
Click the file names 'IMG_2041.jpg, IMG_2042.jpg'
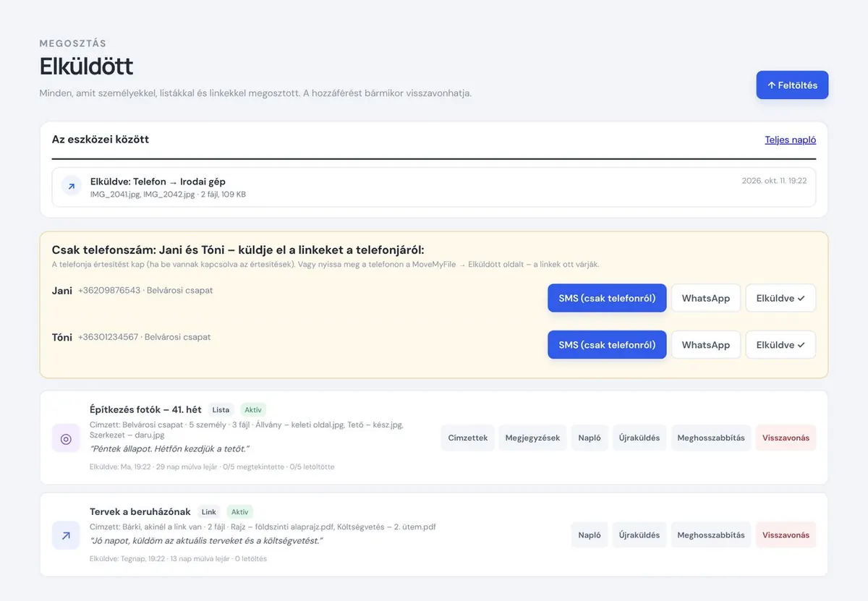(x=142, y=195)
